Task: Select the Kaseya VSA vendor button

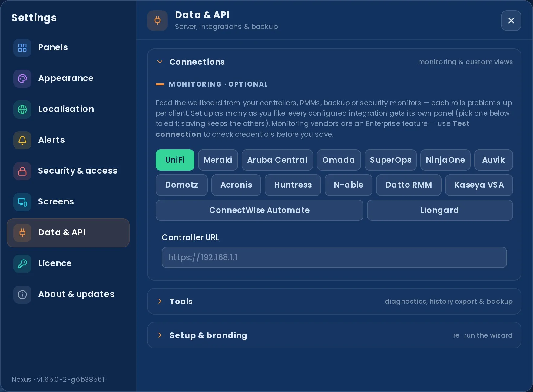Action: click(x=479, y=185)
